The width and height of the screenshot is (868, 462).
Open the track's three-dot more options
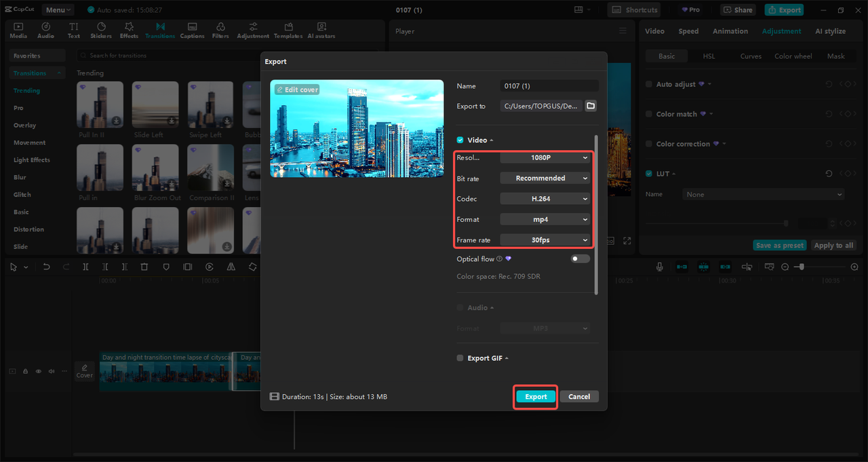pos(64,371)
